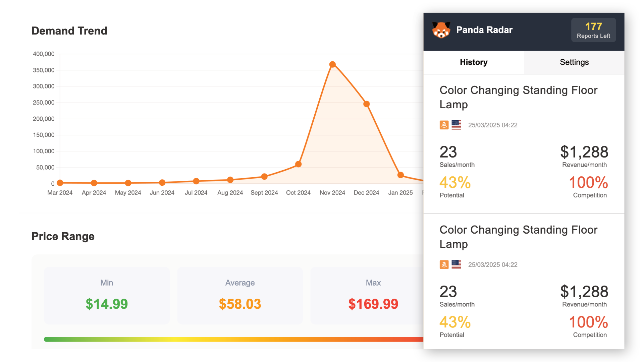The width and height of the screenshot is (644, 362).
Task: Click the Amazon icon in second history entry
Action: [444, 264]
